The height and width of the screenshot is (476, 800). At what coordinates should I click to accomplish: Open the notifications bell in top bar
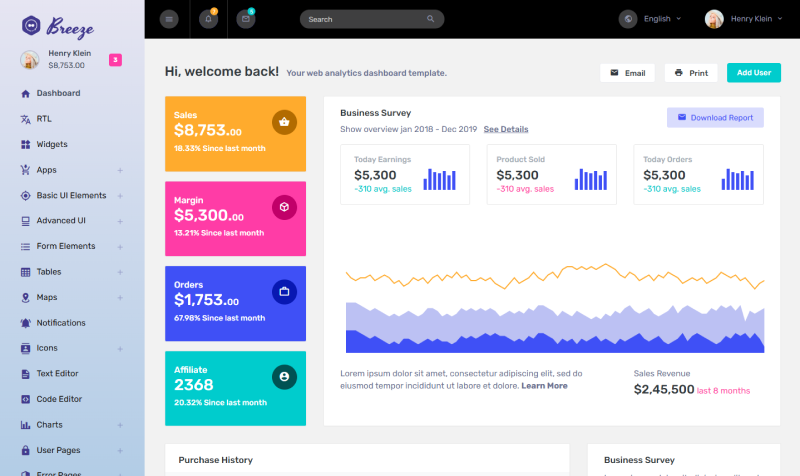[208, 19]
